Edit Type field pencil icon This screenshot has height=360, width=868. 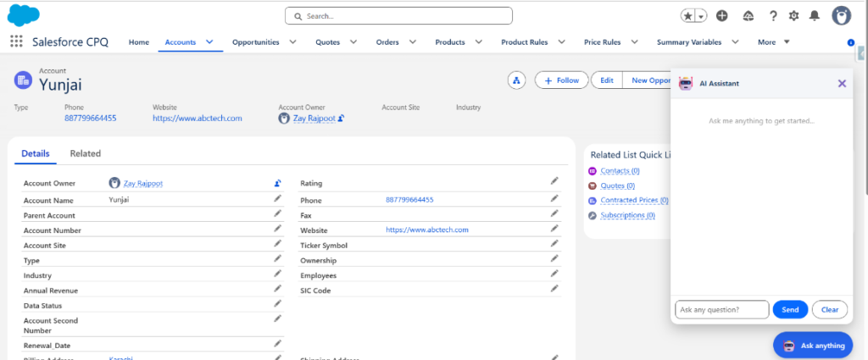pos(277,258)
